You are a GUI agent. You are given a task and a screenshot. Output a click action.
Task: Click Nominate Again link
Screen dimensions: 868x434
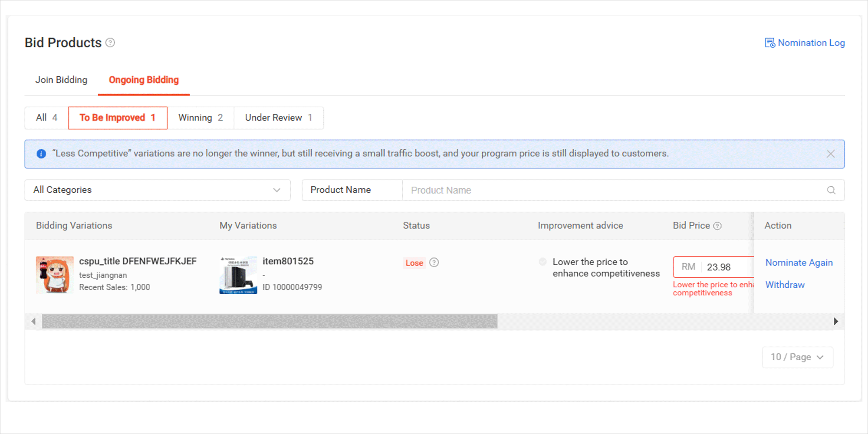coord(799,263)
